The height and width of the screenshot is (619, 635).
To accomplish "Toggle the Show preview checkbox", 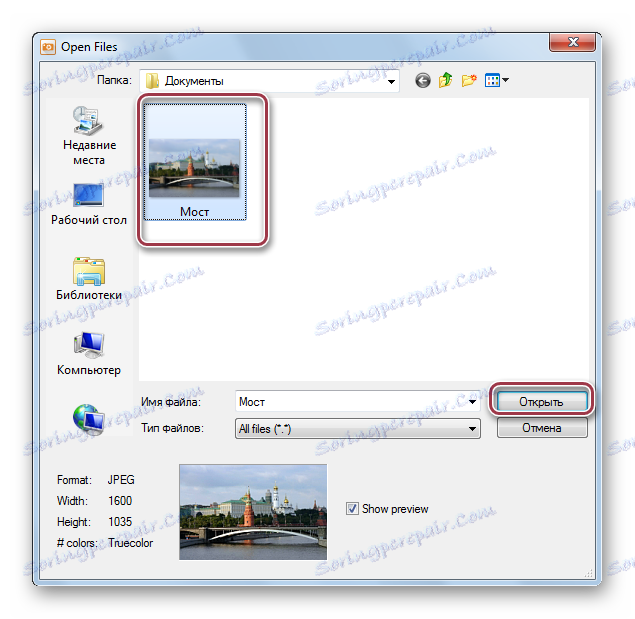I will point(352,508).
